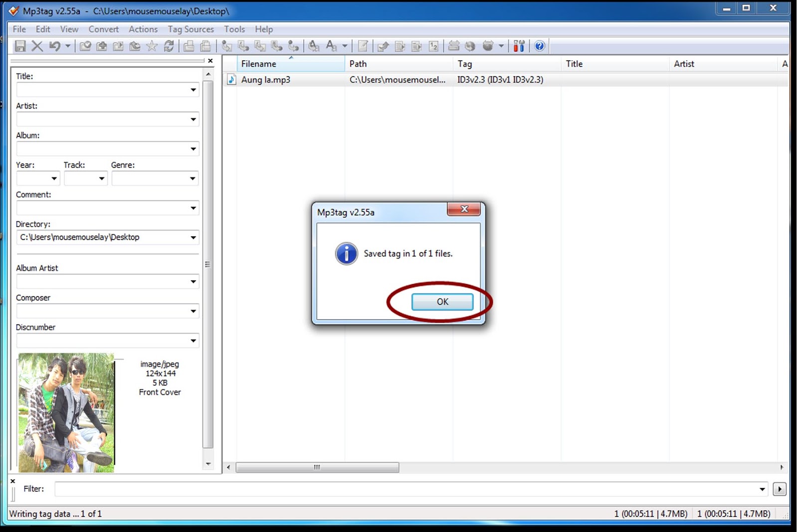The width and height of the screenshot is (798, 532).
Task: Open the Extended Tags editor icon
Action: 363,46
